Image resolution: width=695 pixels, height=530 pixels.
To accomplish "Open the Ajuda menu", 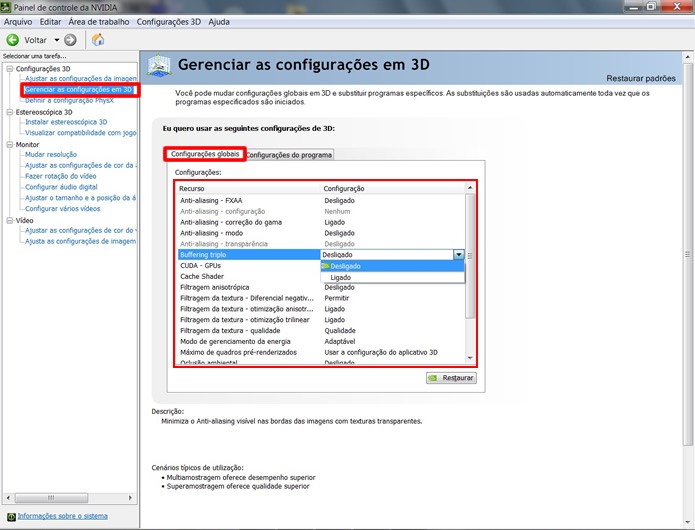I will click(219, 22).
